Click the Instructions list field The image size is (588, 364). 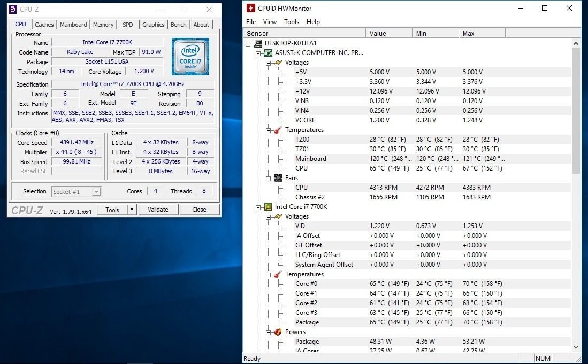tap(133, 117)
